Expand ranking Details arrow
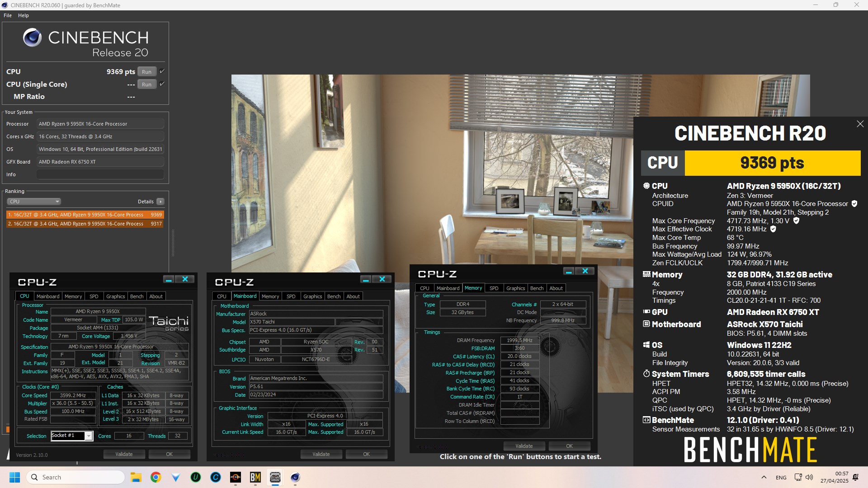The image size is (868, 488). point(160,202)
